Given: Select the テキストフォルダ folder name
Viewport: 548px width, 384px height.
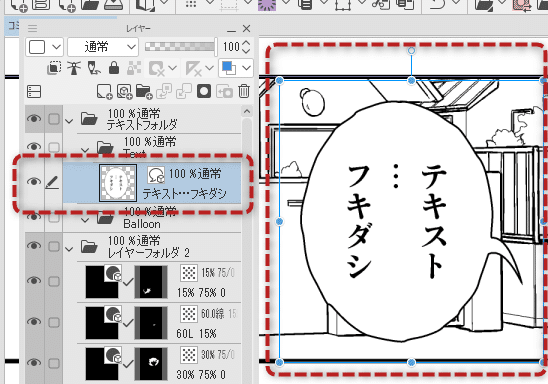Looking at the screenshot, I should coord(142,125).
